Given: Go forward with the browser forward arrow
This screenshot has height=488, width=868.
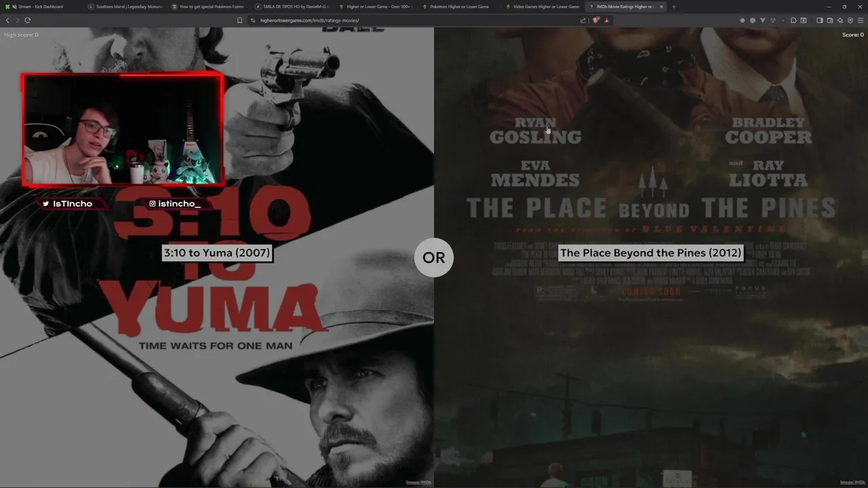Looking at the screenshot, I should pyautogui.click(x=18, y=20).
